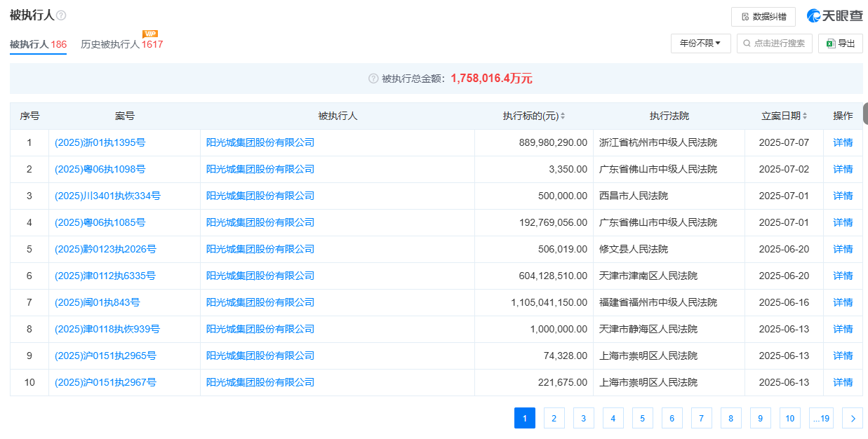
Task: Switch to 历史被执行人 1617 tab
Action: [121, 44]
